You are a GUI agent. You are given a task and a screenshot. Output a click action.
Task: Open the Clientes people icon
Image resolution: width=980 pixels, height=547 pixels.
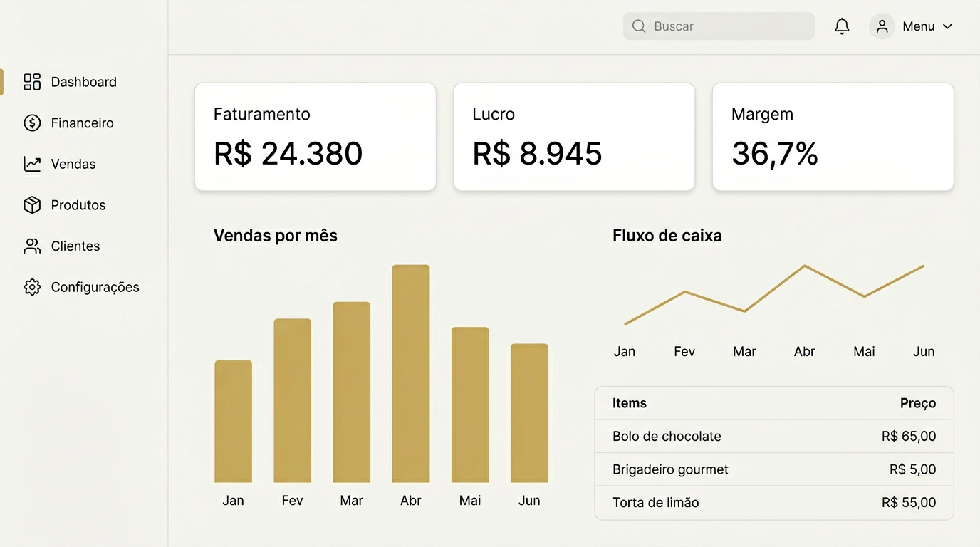[x=31, y=246]
